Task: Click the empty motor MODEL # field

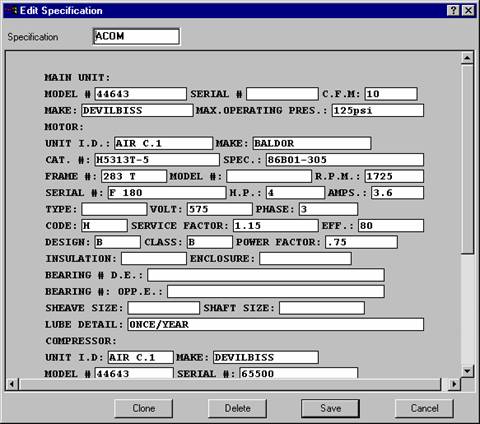Action: (269, 176)
